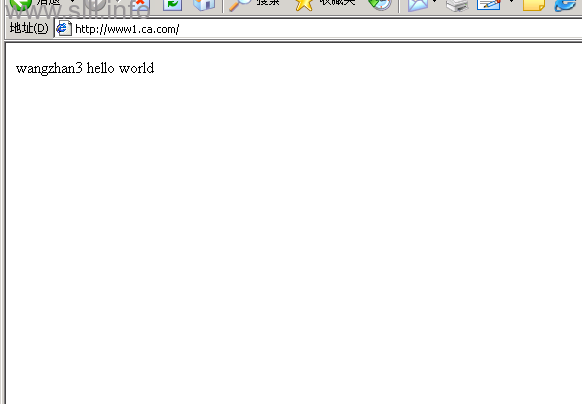Viewport: 582px width, 404px height.
Task: Open the Back button history dropdown arrow
Action: coord(73,2)
